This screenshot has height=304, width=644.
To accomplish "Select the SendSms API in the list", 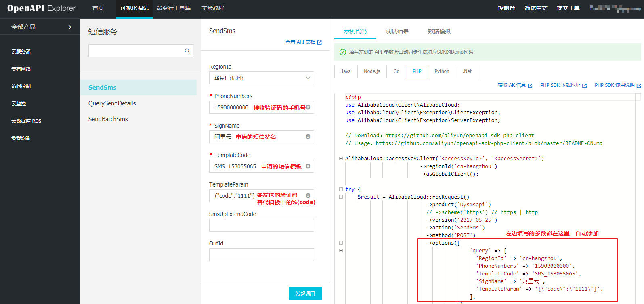I will click(138, 87).
